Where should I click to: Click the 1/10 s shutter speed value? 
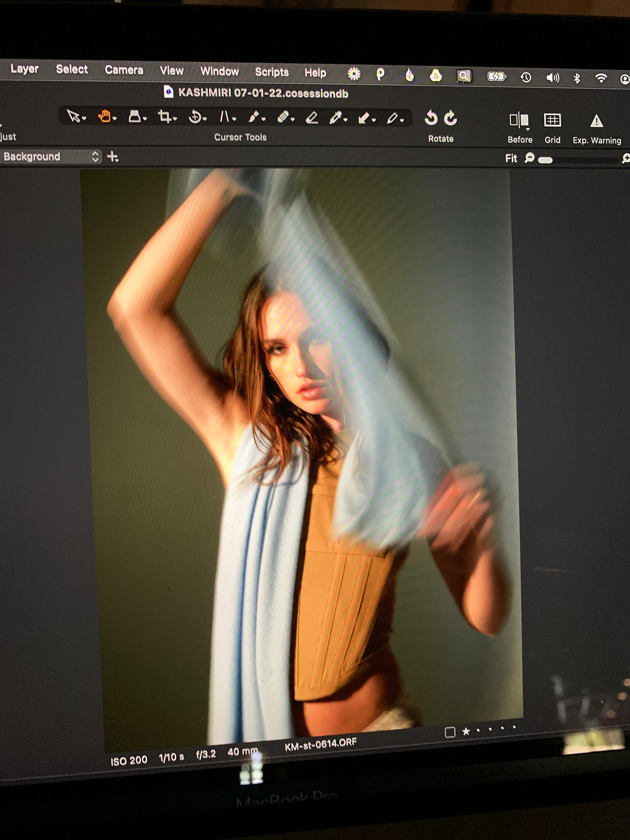tap(171, 757)
